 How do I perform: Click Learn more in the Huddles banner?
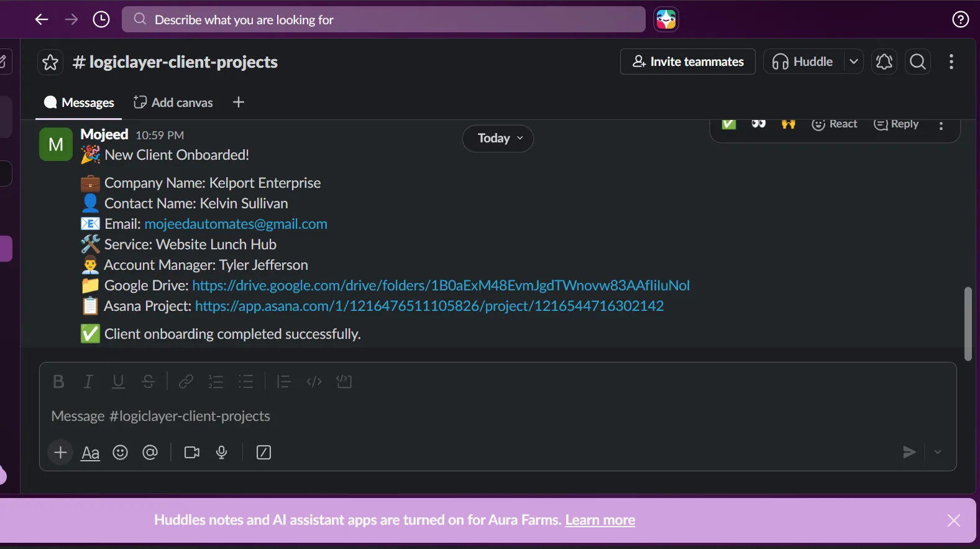pyautogui.click(x=600, y=520)
